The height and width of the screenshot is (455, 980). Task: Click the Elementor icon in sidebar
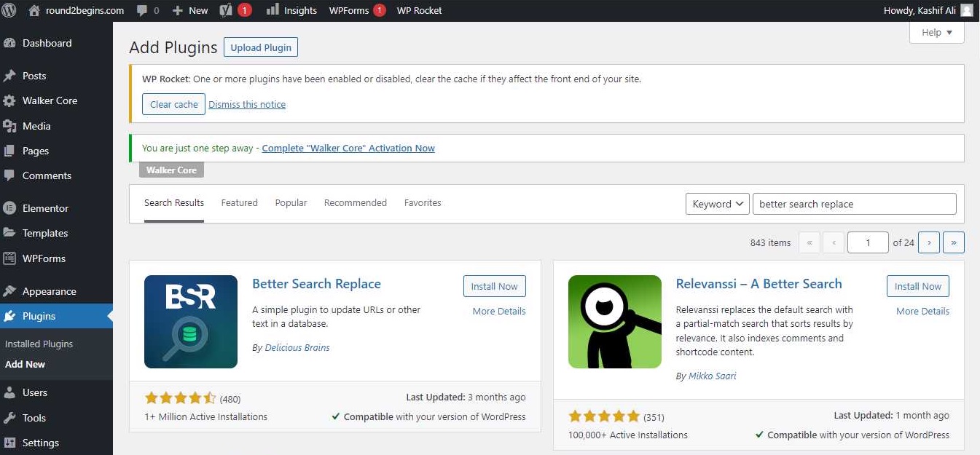click(x=10, y=208)
